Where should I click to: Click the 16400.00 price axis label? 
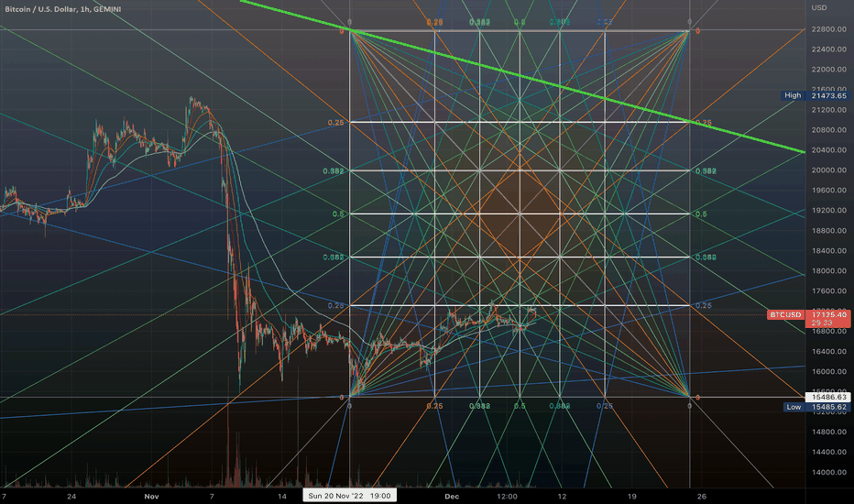pos(829,352)
